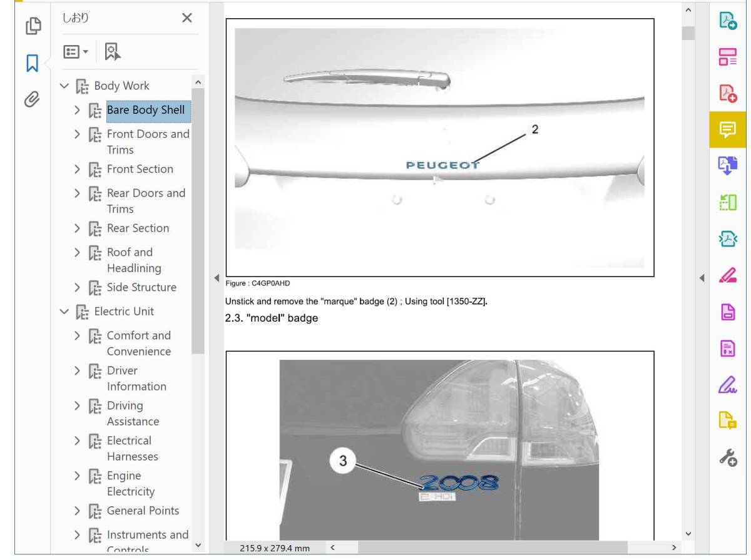Expand the Driver Information bookmark
This screenshot has width=751, height=560.
click(x=77, y=370)
